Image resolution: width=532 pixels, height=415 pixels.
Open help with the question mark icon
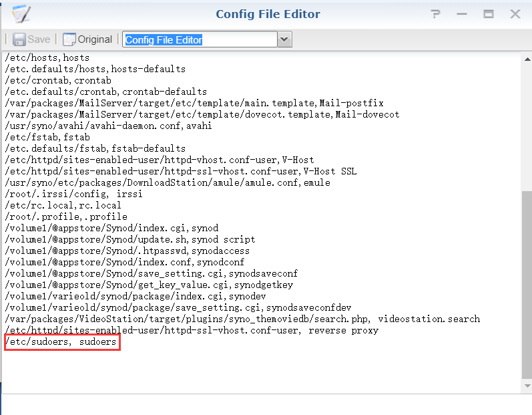(x=436, y=14)
